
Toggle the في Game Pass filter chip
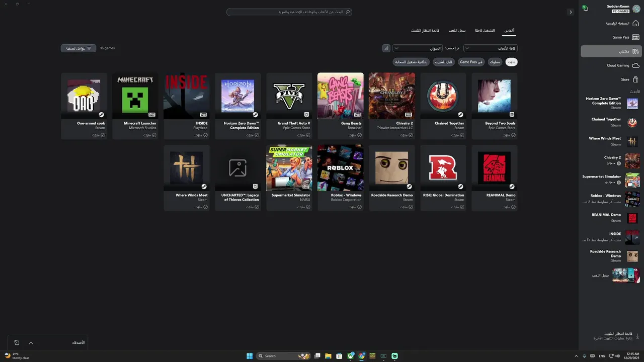[471, 62]
